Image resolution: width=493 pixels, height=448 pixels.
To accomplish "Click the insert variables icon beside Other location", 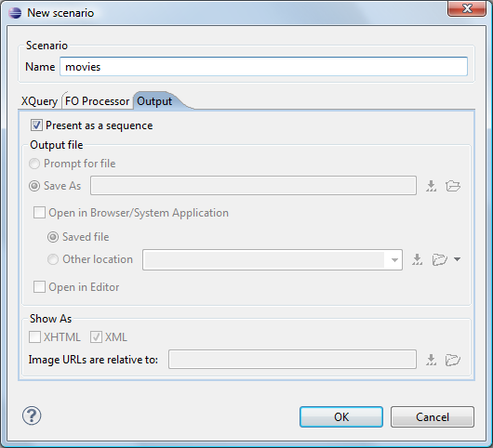I will point(418,259).
